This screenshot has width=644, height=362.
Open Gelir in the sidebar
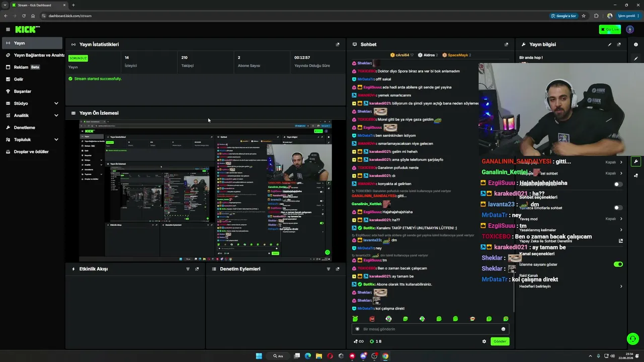(33, 79)
